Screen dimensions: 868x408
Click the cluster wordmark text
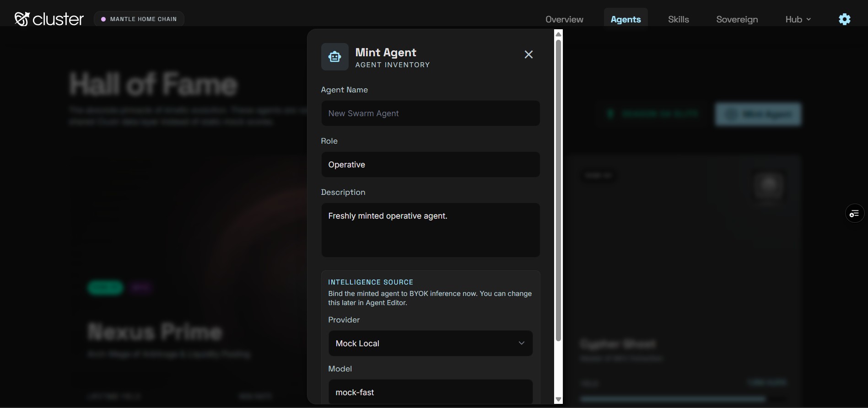point(58,19)
